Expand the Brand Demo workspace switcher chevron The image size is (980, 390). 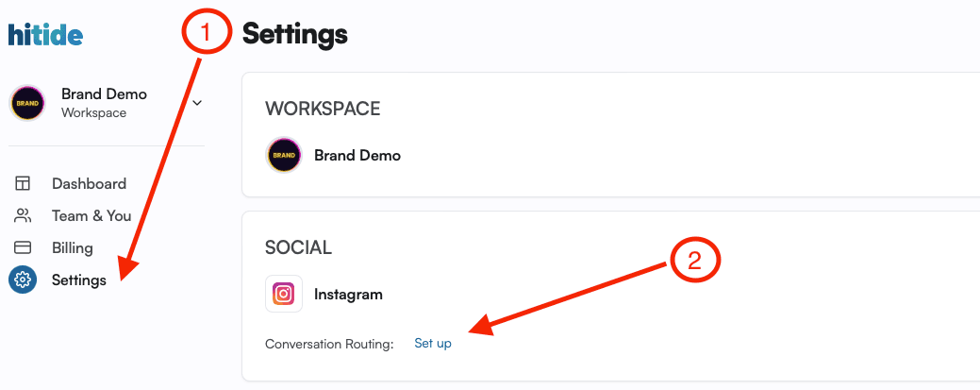tap(197, 103)
